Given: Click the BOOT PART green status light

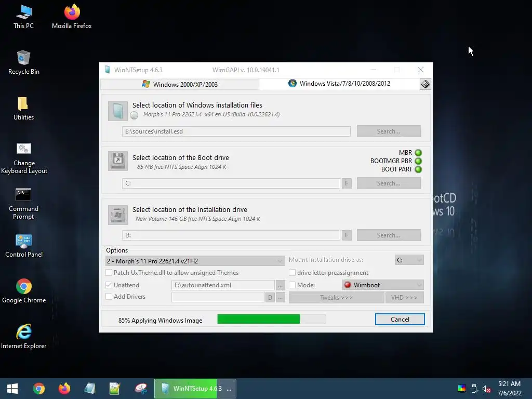Looking at the screenshot, I should (x=418, y=169).
